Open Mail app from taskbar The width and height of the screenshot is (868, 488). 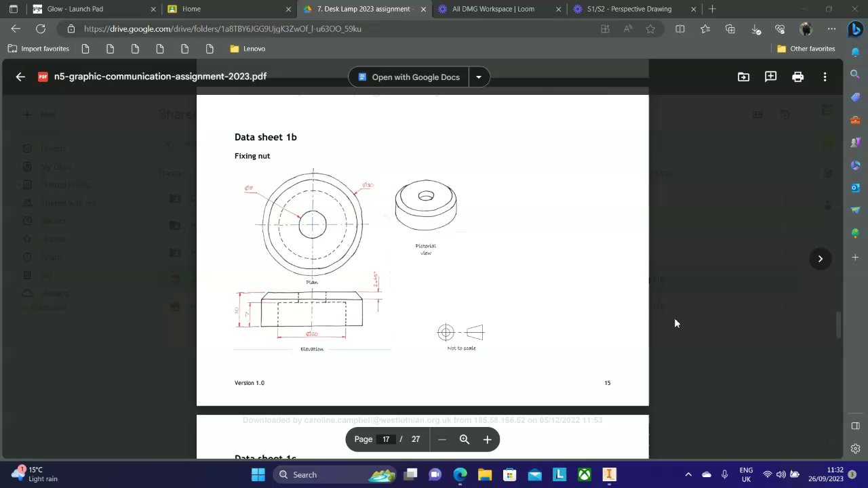(x=534, y=474)
